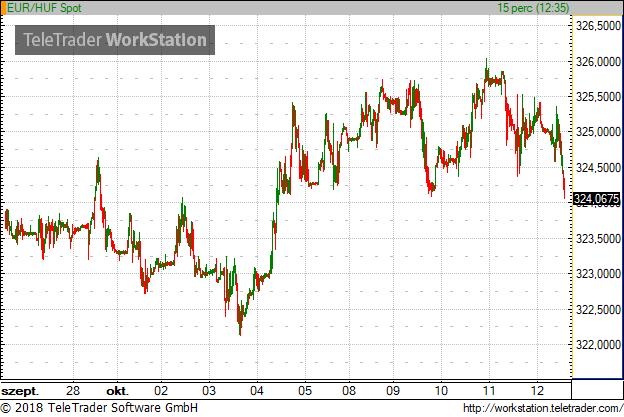Screen dimensions: 624x417
Task: Click the EUR/HUF Spot chart title
Action: [44, 8]
